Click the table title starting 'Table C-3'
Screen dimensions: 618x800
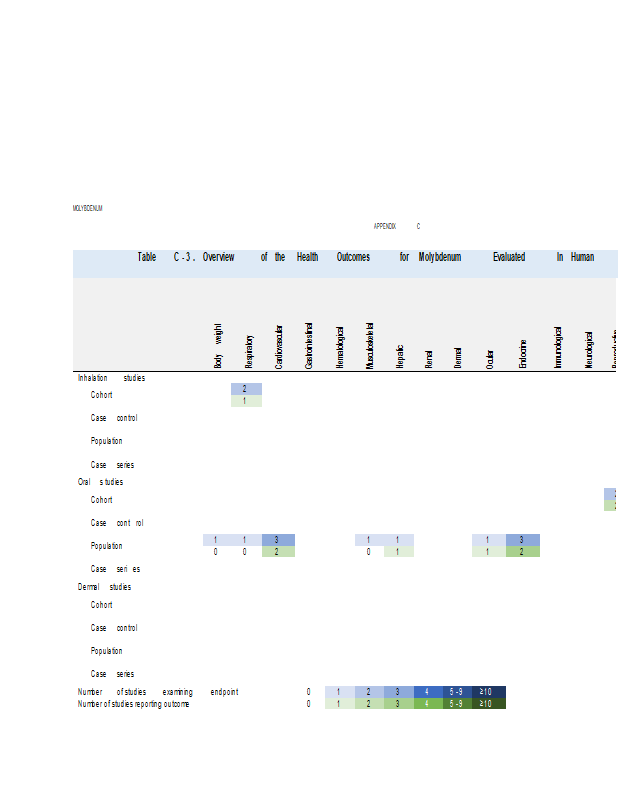coord(365,257)
